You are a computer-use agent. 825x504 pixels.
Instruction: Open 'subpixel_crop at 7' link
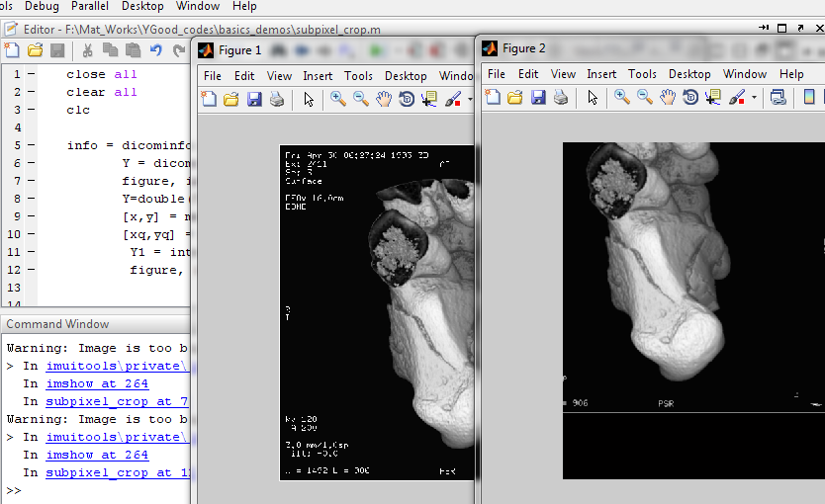click(x=117, y=401)
